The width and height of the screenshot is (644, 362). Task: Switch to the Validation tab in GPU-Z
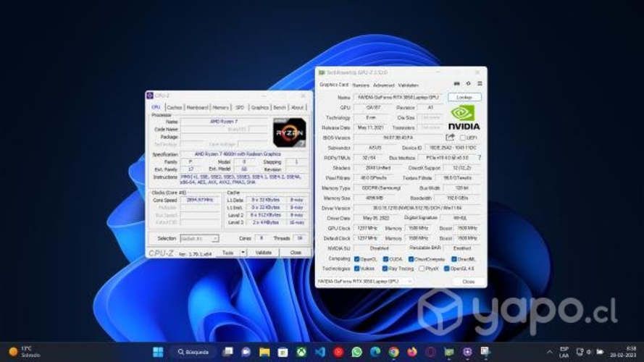pyautogui.click(x=409, y=85)
